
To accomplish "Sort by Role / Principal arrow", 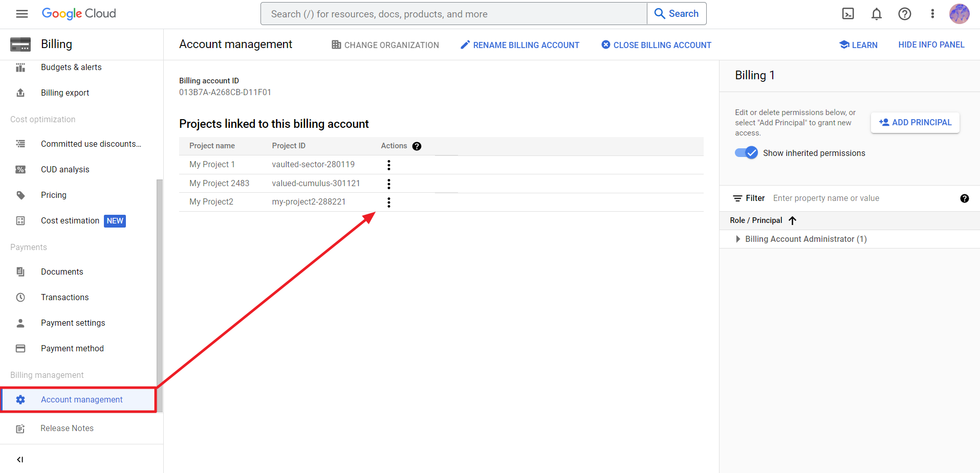I will tap(793, 220).
